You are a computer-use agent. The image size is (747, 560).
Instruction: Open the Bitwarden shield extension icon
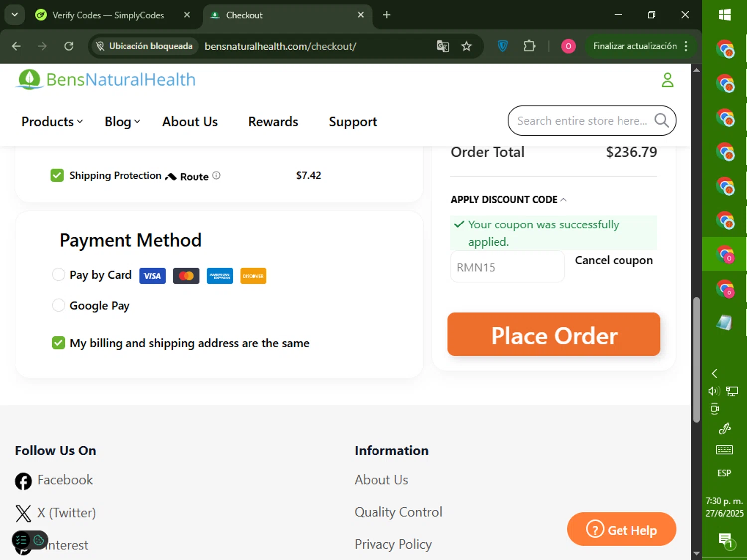(x=503, y=46)
